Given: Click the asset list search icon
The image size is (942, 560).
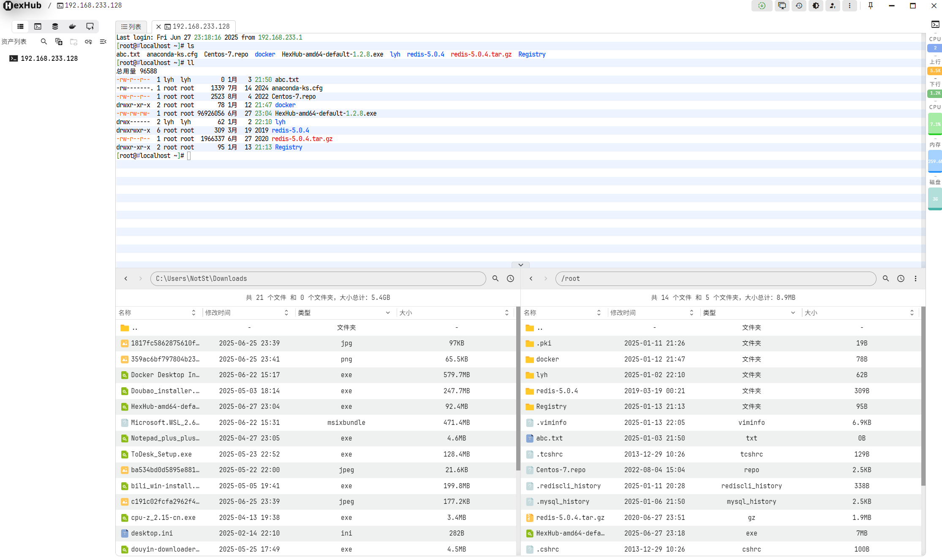Looking at the screenshot, I should (44, 41).
